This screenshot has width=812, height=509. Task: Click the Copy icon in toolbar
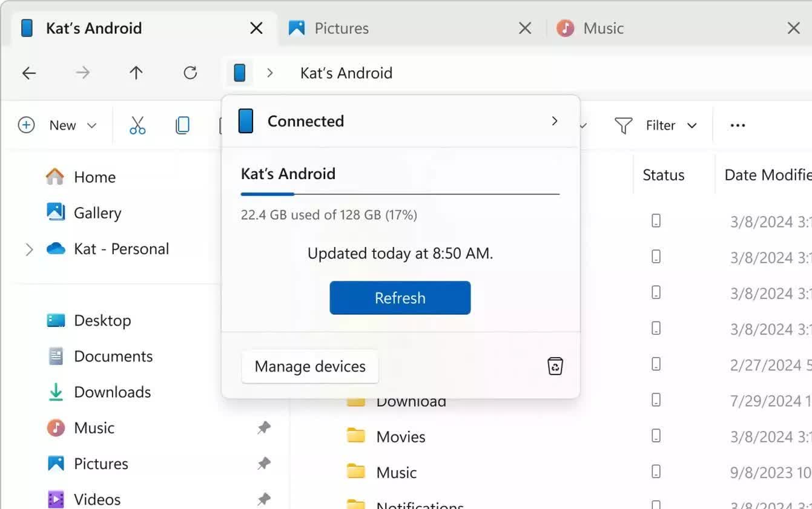click(182, 125)
